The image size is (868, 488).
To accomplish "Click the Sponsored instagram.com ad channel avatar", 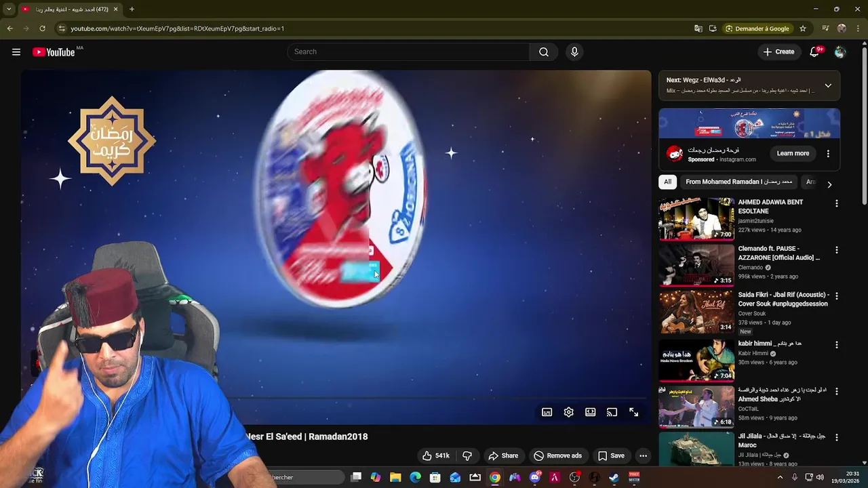I will pos(674,154).
